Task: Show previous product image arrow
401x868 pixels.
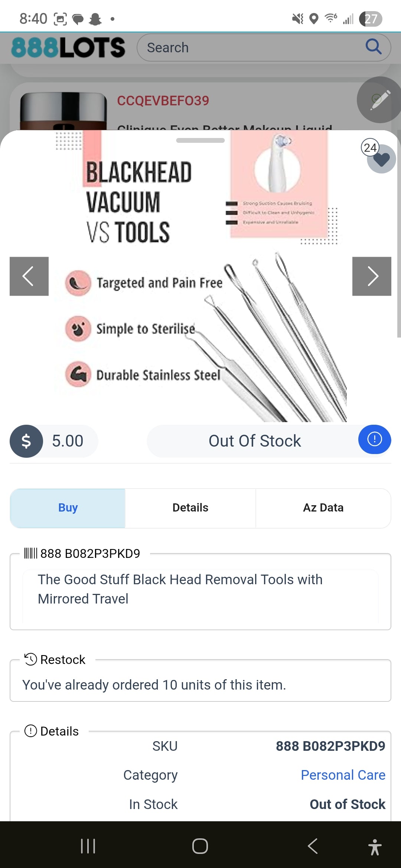Action: tap(29, 276)
